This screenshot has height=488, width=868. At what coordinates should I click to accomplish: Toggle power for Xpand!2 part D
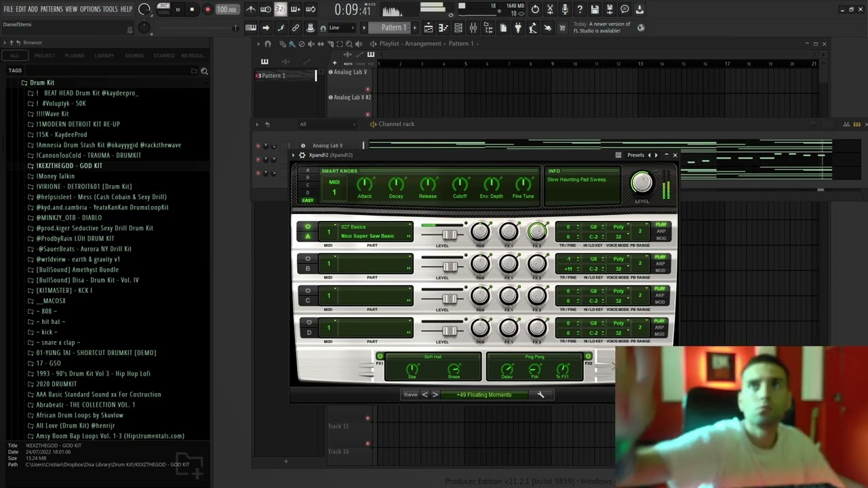309,322
